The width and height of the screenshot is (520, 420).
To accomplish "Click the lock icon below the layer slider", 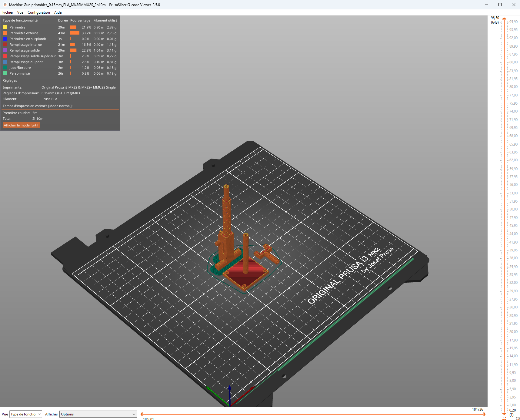I will 504,418.
